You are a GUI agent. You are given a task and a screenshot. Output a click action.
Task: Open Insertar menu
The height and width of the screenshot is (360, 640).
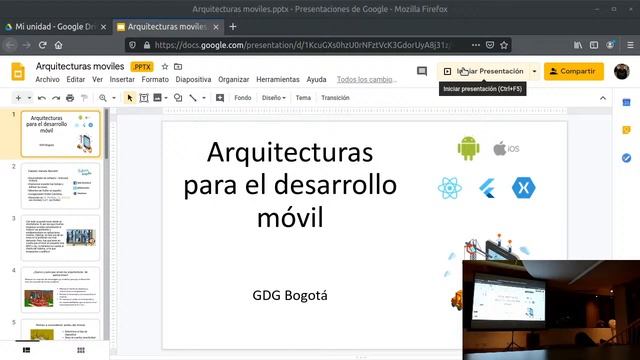tap(122, 80)
